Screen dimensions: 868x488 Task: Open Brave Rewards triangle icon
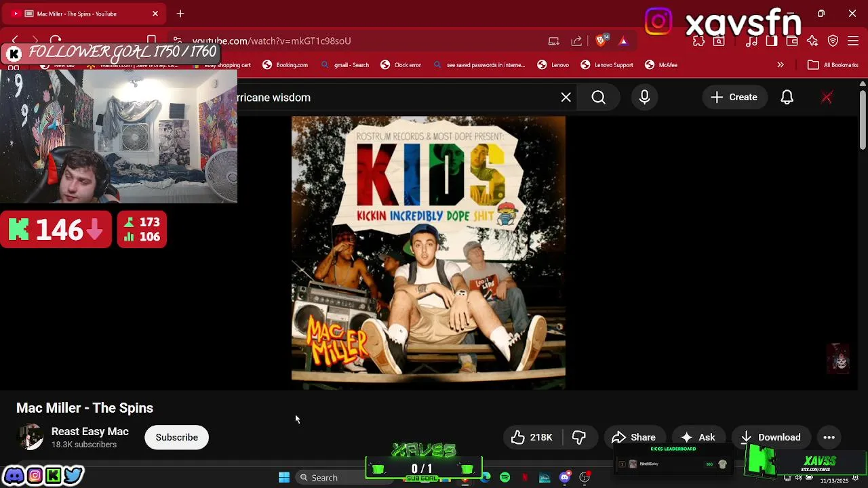pos(623,41)
